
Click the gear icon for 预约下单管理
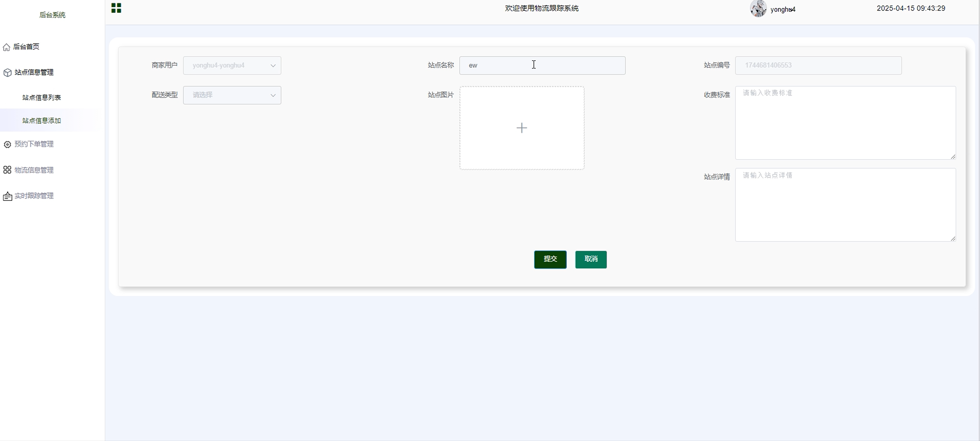click(x=7, y=145)
